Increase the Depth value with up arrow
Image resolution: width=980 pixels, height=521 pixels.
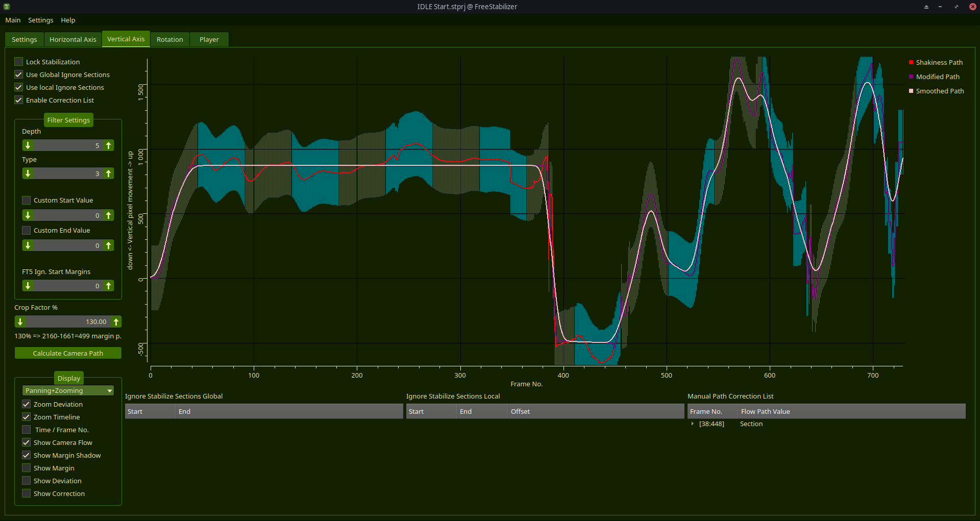coord(108,145)
